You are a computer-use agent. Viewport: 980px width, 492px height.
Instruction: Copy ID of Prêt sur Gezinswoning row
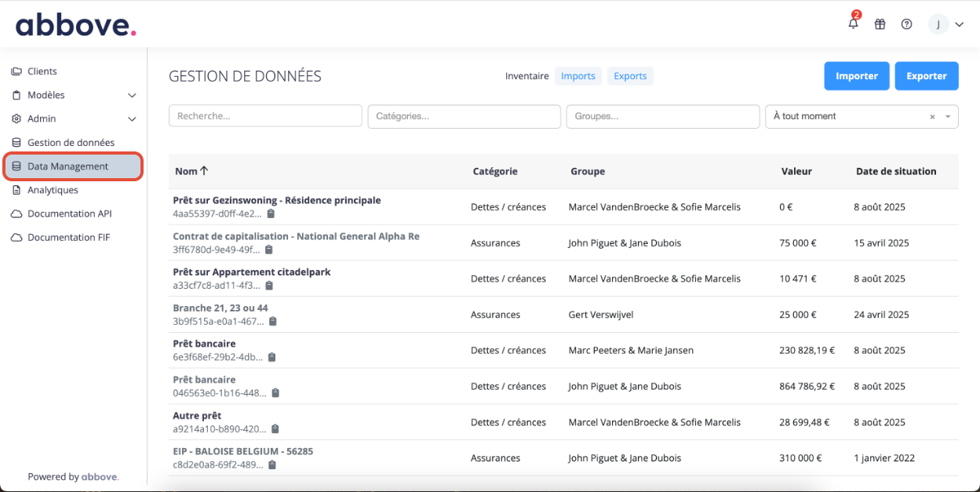click(271, 213)
